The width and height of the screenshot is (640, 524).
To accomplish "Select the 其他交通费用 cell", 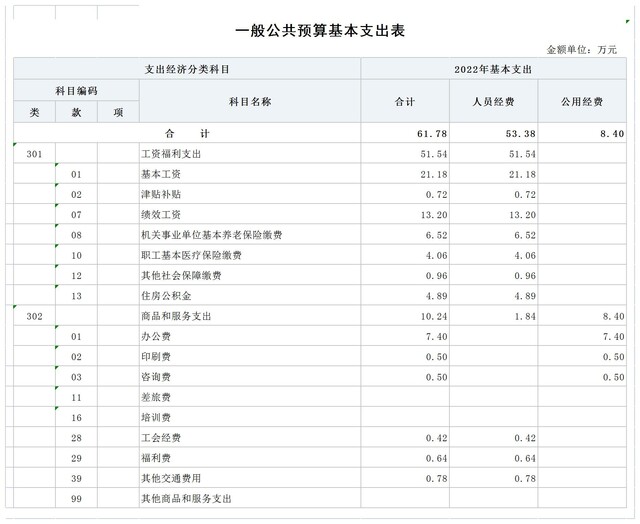I will click(171, 478).
